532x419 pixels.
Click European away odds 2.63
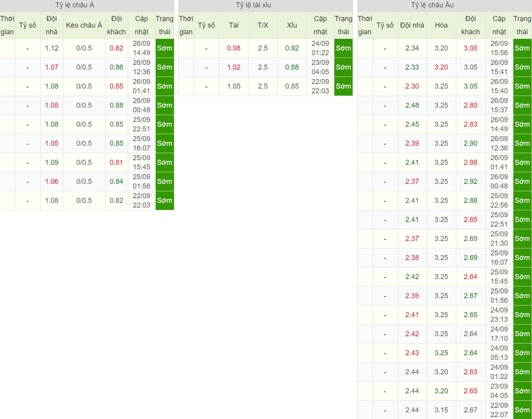click(471, 372)
